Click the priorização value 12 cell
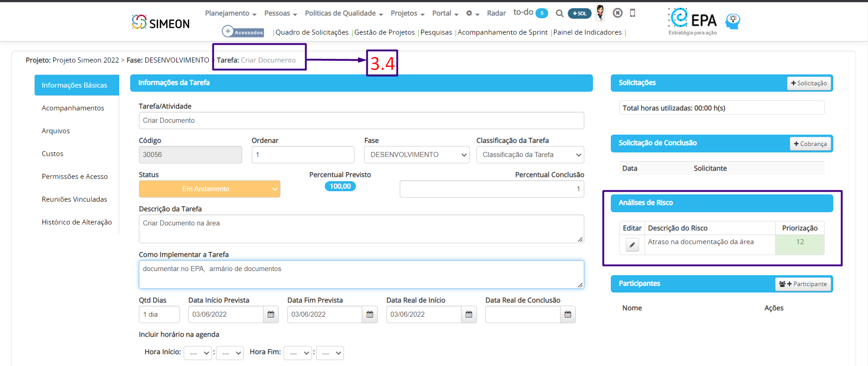Screen dimensions: 868x366 pos(800,245)
